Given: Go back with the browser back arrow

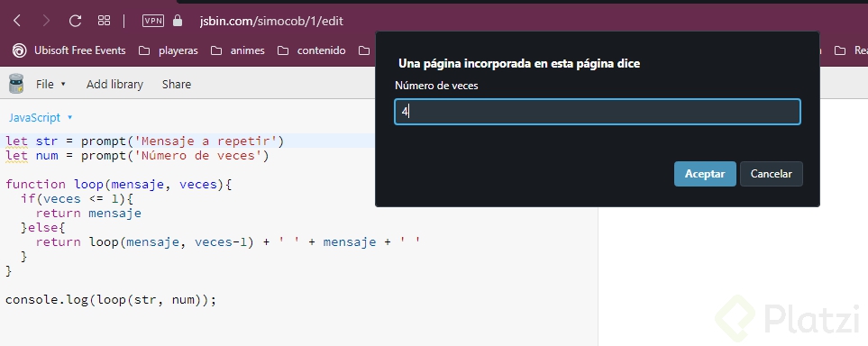Looking at the screenshot, I should click(x=17, y=21).
